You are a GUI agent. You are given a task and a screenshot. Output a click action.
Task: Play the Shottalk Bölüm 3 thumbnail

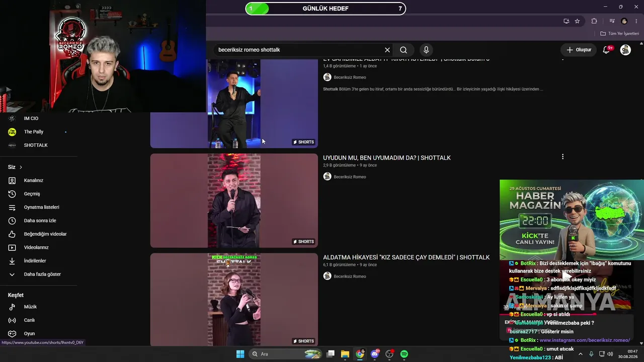[x=234, y=104]
